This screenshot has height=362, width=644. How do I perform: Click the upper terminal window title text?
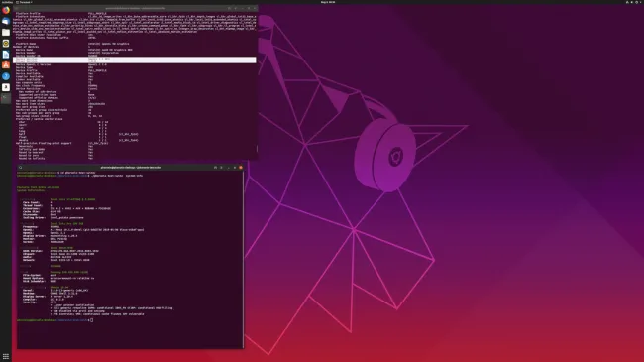tap(136, 8)
